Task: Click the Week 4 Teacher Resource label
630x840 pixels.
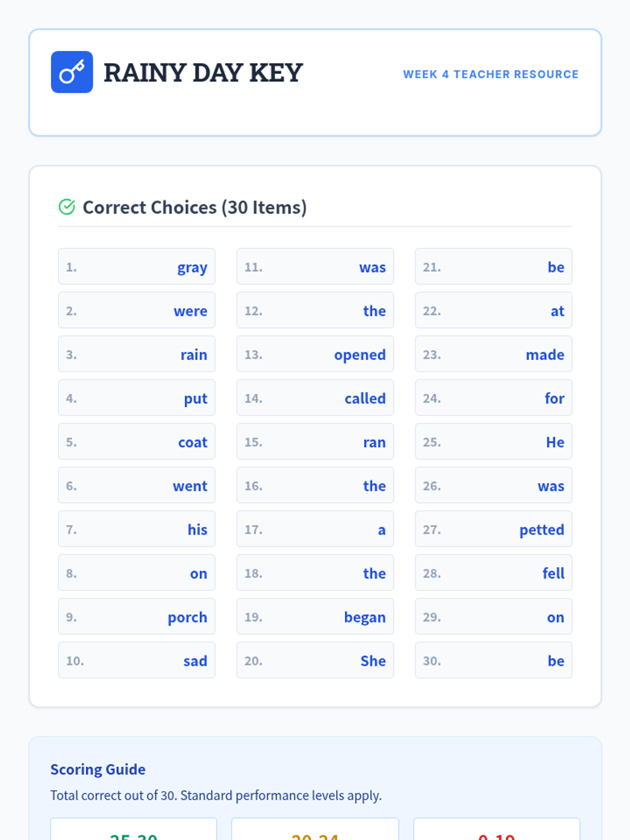Action: pyautogui.click(x=491, y=74)
